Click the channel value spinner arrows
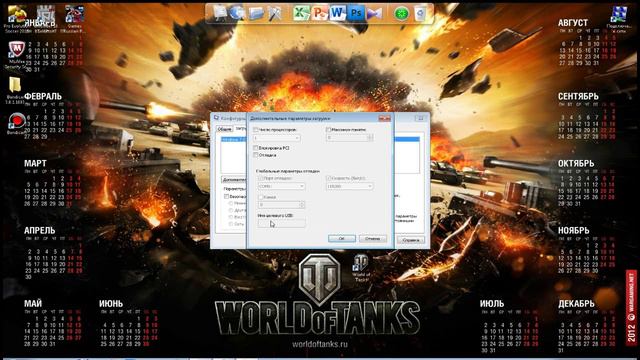The height and width of the screenshot is (360, 640). 302,204
